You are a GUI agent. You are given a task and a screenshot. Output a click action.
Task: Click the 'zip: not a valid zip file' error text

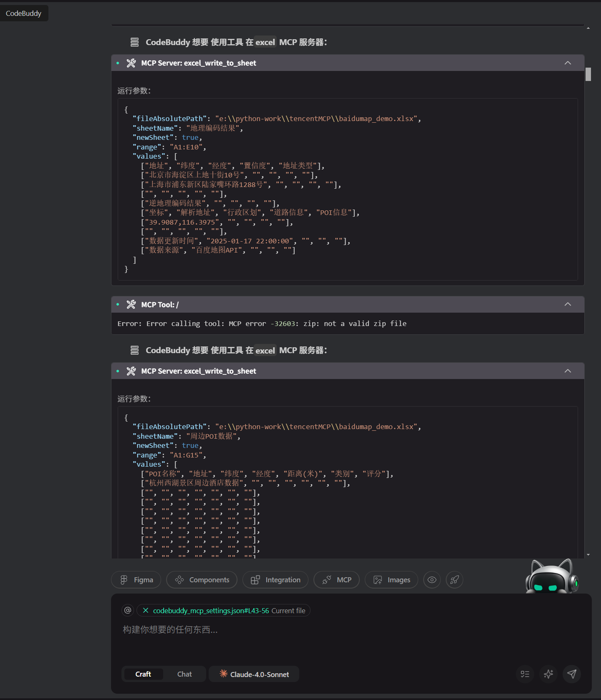pyautogui.click(x=355, y=323)
